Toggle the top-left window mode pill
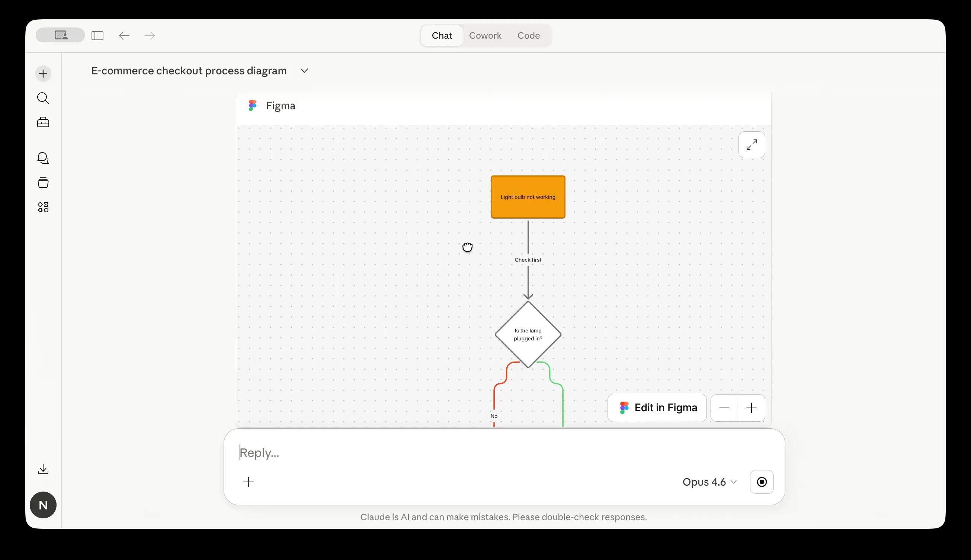The width and height of the screenshot is (971, 560). [60, 35]
